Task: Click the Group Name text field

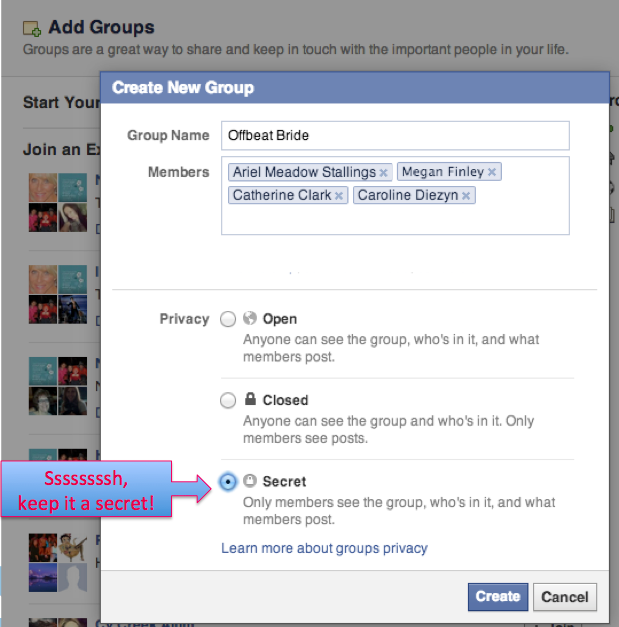Action: [x=395, y=135]
